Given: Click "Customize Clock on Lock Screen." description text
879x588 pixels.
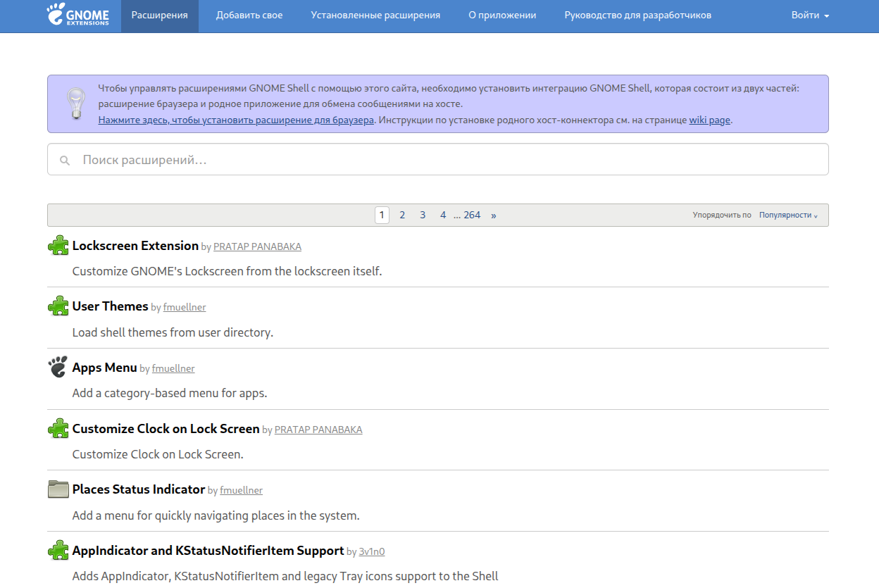Looking at the screenshot, I should pyautogui.click(x=158, y=454).
